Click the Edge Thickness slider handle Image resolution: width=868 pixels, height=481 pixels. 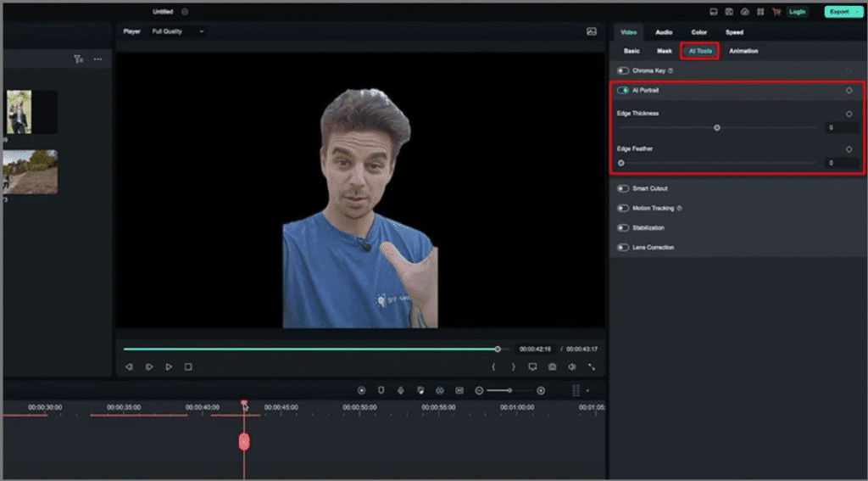tap(717, 128)
